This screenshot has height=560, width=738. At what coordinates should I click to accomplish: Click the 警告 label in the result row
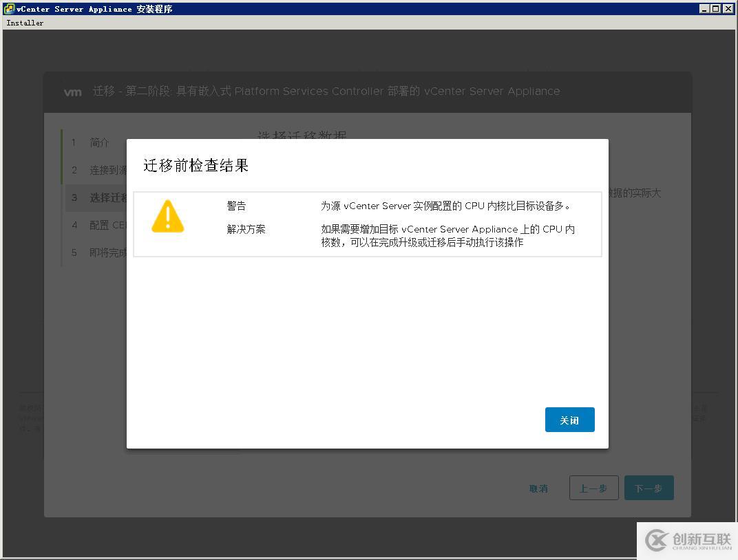[x=236, y=206]
